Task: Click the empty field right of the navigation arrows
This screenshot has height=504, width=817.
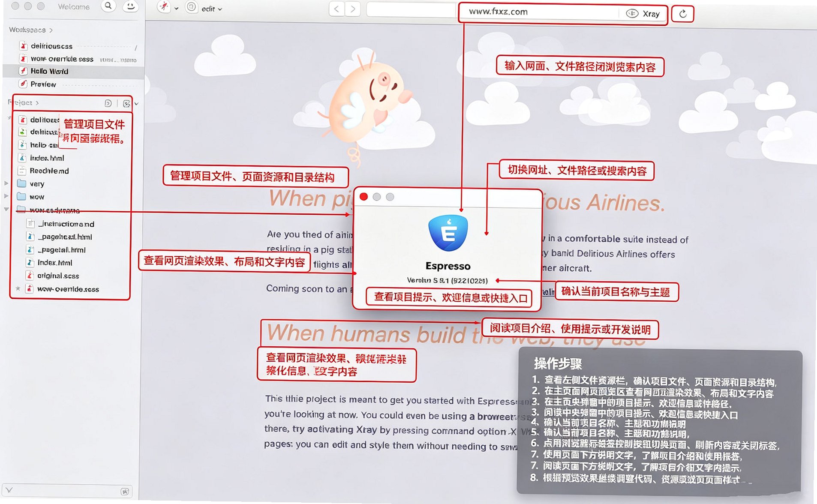Action: coord(412,10)
